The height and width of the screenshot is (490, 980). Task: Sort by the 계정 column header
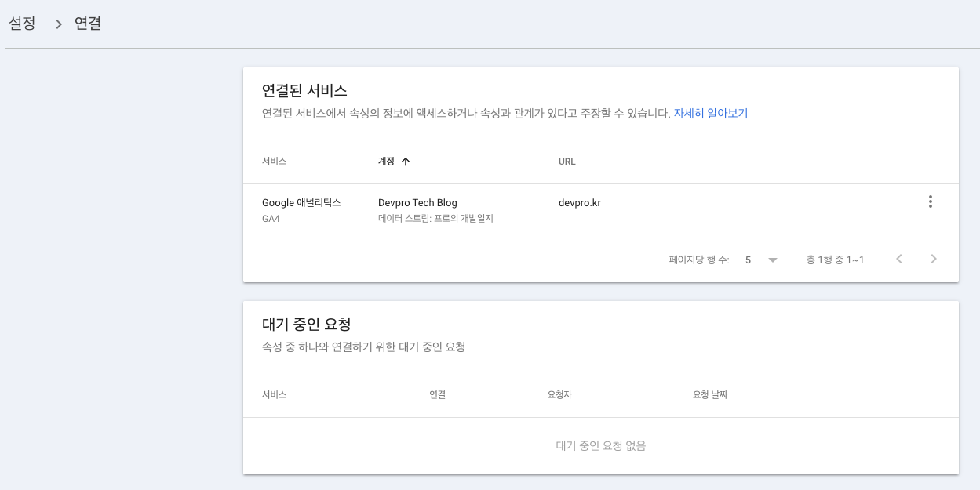coord(386,162)
